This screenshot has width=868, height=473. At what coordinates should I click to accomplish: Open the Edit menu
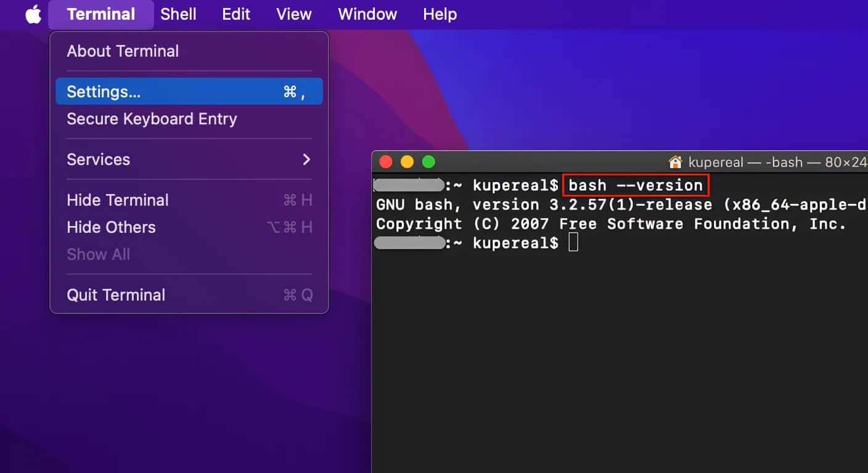[236, 14]
